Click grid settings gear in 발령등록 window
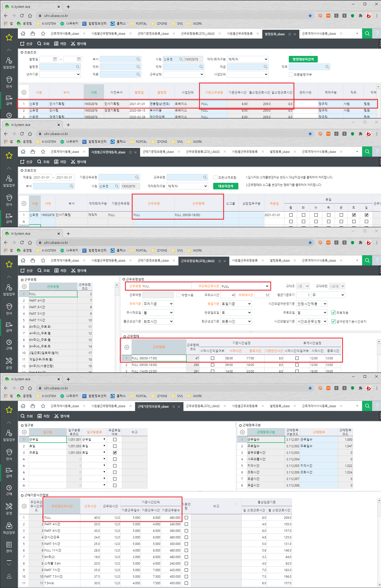The height and width of the screenshot is (588, 381). (24, 92)
